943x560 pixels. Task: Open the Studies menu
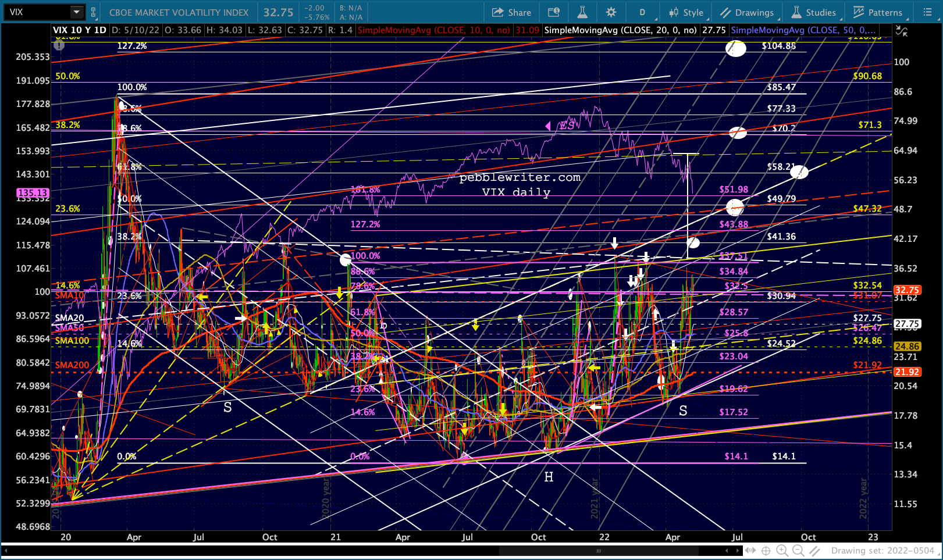[x=814, y=12]
